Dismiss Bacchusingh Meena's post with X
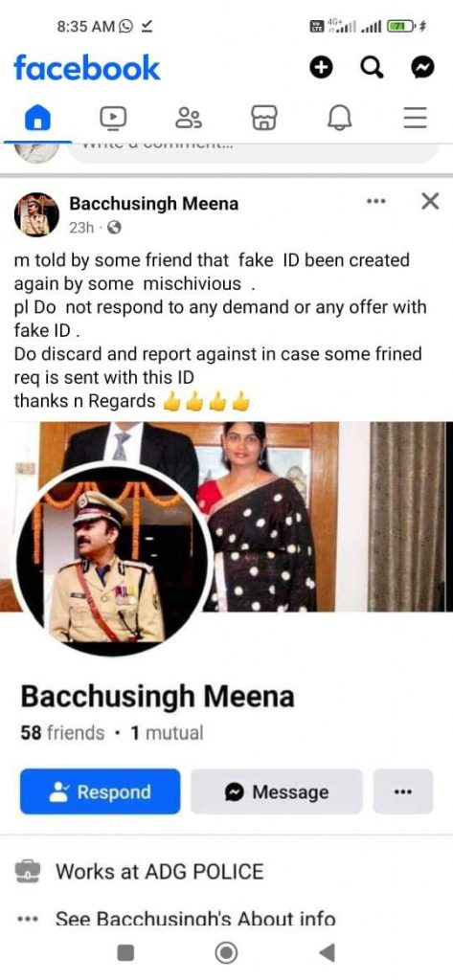 pyautogui.click(x=430, y=201)
